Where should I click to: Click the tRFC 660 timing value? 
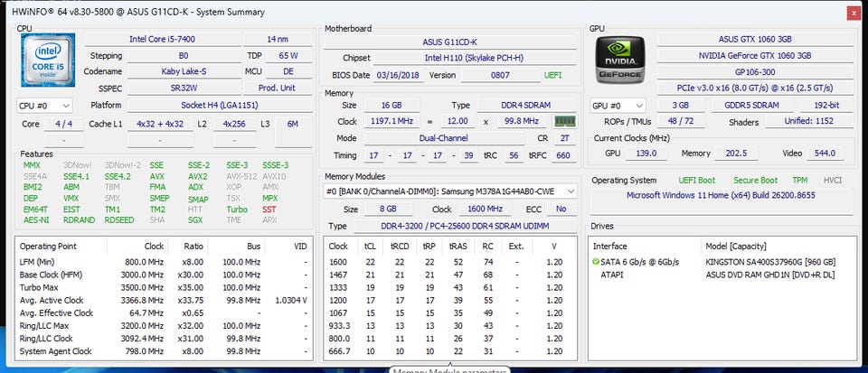click(563, 155)
